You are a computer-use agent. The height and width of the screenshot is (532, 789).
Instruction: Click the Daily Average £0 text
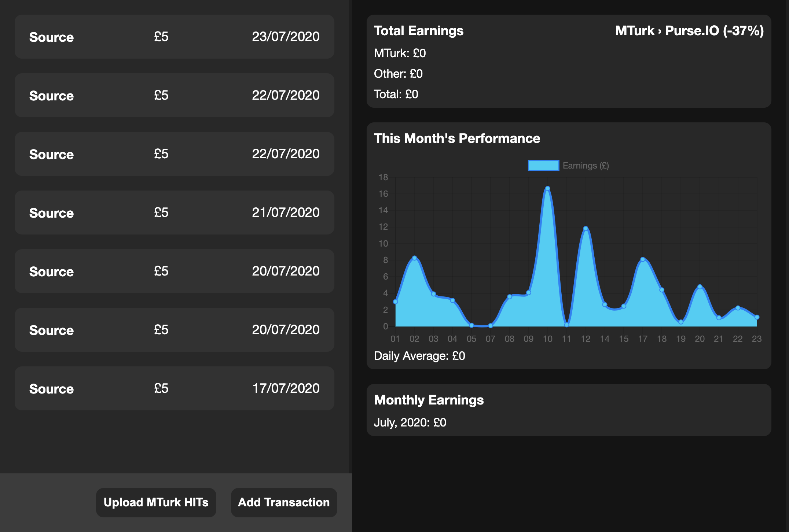tap(419, 356)
